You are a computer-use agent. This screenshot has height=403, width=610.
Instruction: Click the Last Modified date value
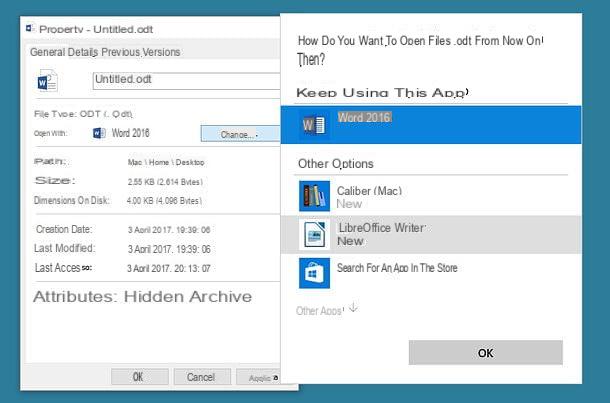pyautogui.click(x=169, y=249)
